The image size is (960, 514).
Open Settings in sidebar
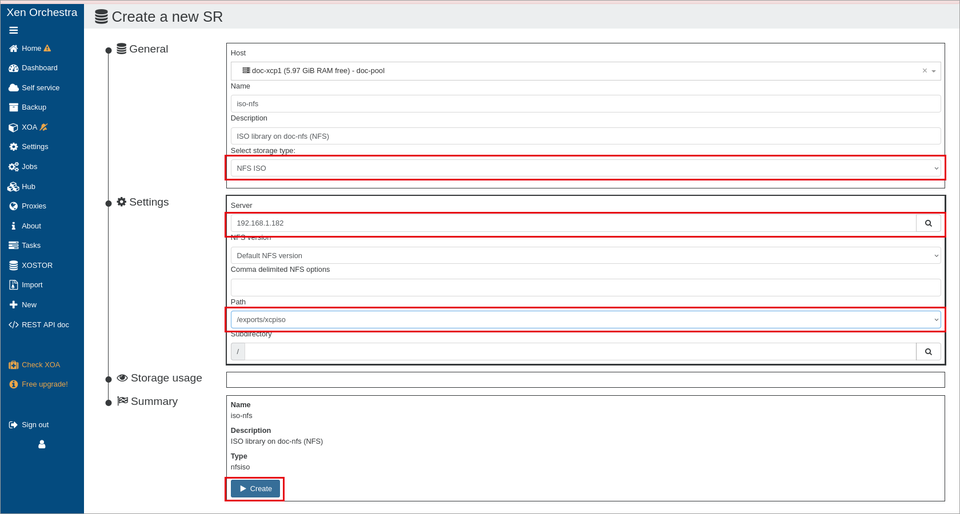point(28,147)
